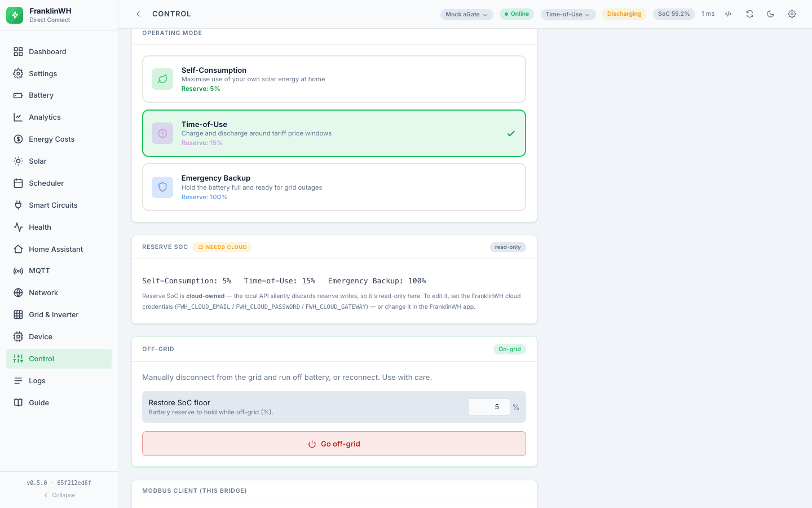Open settings gear in top bar
Screen dimensions: 812x508
[792, 14]
